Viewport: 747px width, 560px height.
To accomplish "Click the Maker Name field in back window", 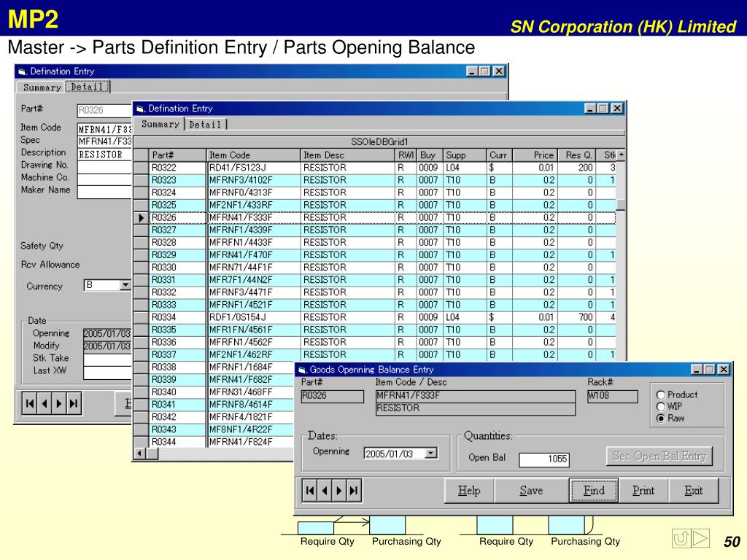I will [x=104, y=192].
